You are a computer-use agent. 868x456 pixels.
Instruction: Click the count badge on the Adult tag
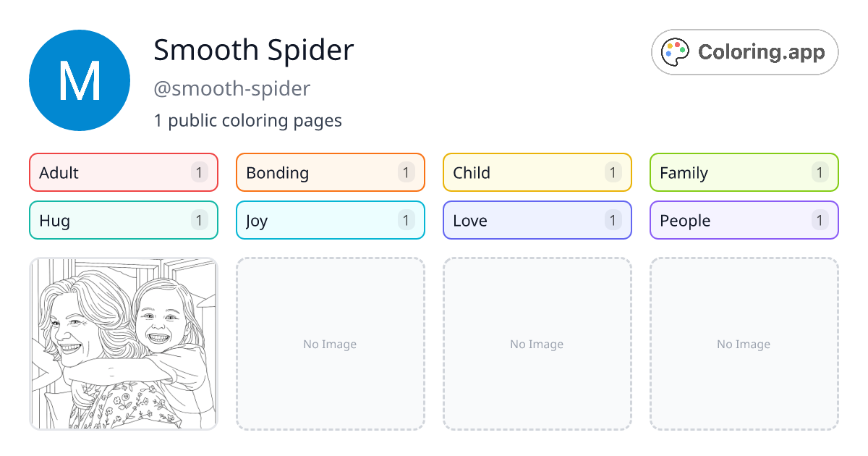coord(198,172)
